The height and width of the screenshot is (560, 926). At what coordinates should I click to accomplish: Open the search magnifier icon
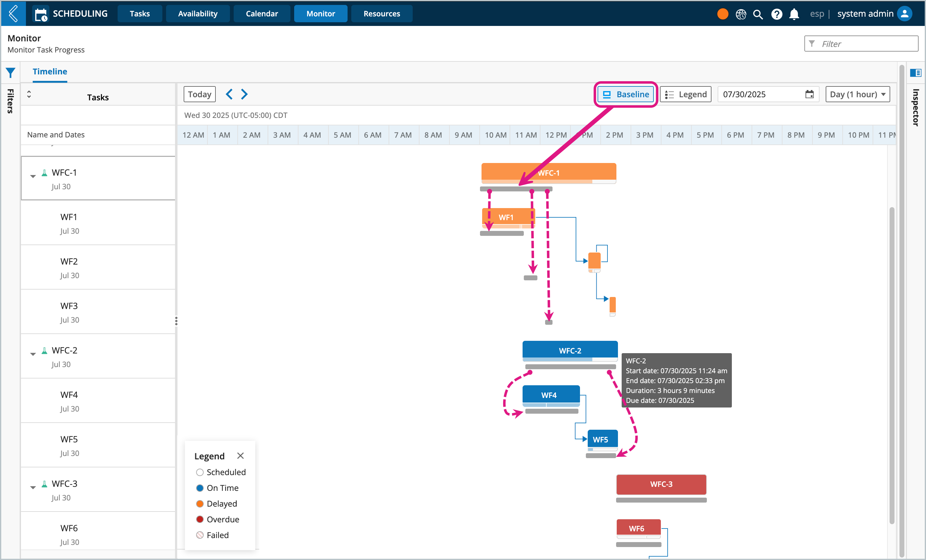coord(758,14)
